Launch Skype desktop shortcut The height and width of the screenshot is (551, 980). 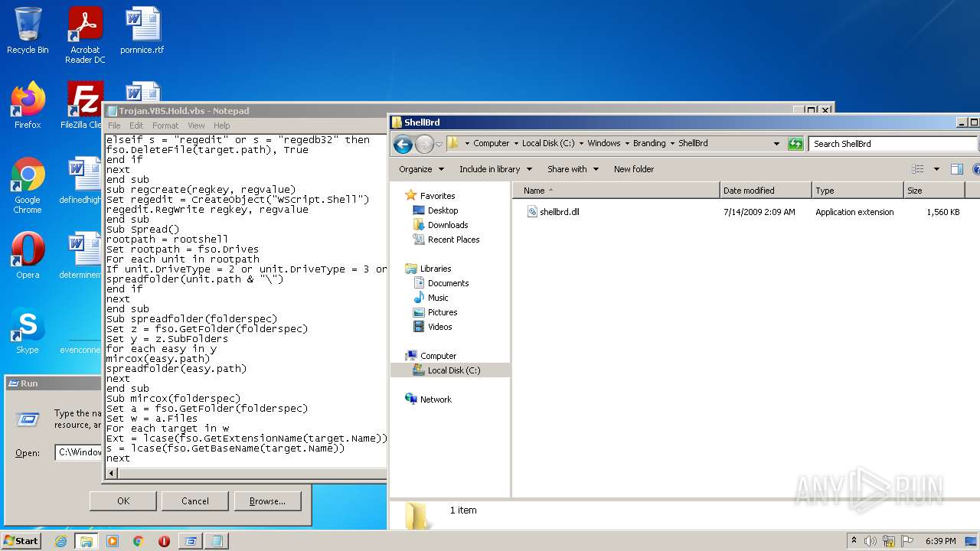[x=28, y=330]
